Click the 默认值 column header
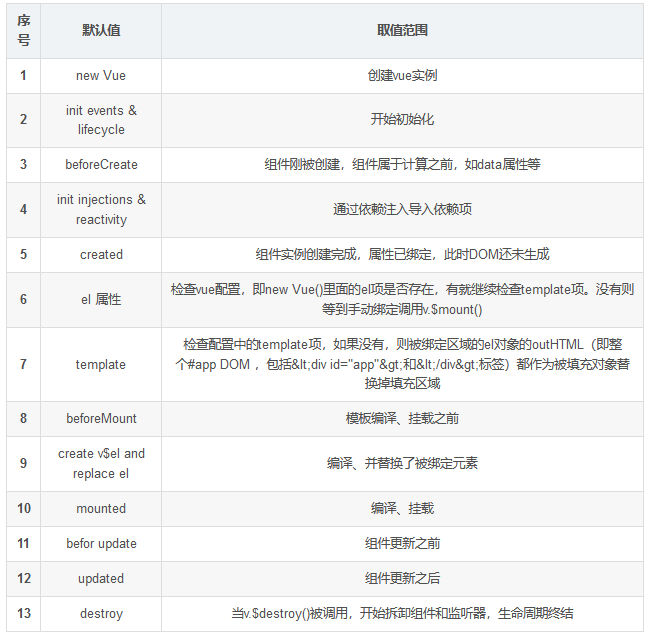The image size is (649, 636). pyautogui.click(x=101, y=31)
